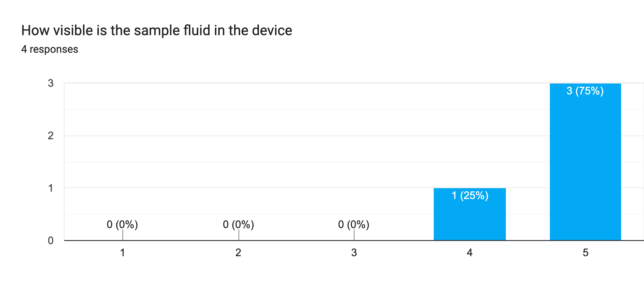This screenshot has width=644, height=306.
Task: Click x-axis label 5
Action: 585,253
